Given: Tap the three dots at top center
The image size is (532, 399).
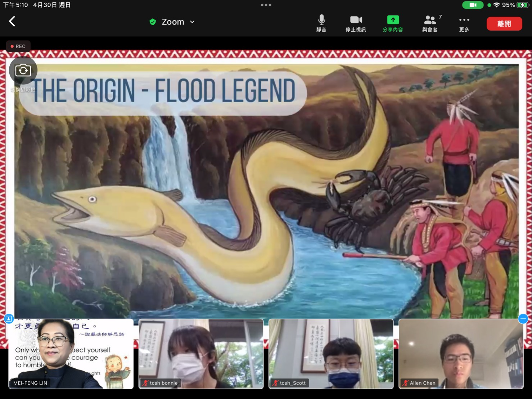Looking at the screenshot, I should 266,5.
